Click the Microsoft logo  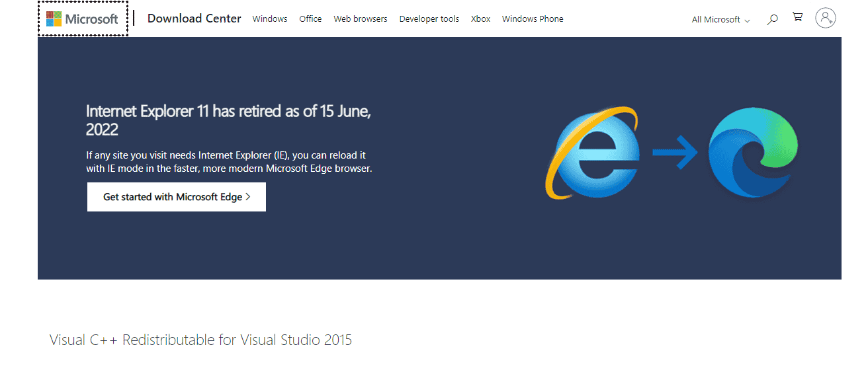82,19
